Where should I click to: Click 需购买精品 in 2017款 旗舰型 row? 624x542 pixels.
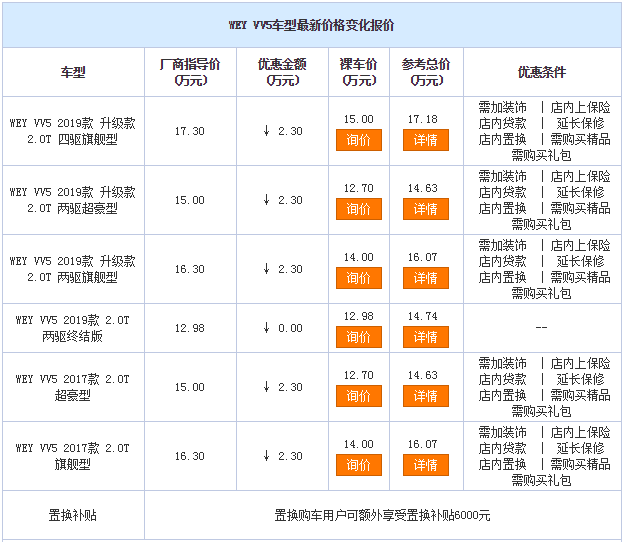[x=580, y=464]
